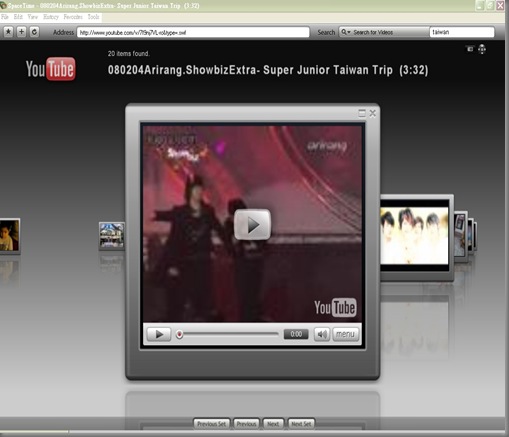Click the favorites star icon in toolbar
This screenshot has height=437, width=509.
[x=8, y=32]
